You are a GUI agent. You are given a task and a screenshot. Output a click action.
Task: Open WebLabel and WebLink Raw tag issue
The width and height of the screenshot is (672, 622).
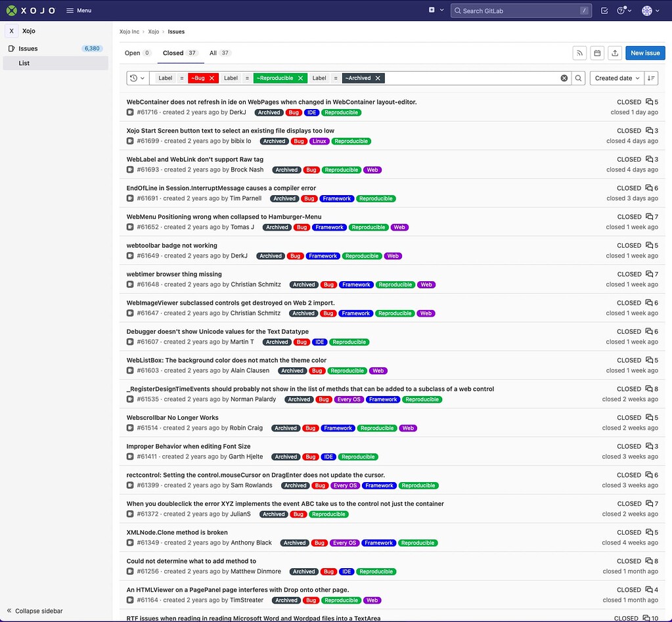[195, 160]
